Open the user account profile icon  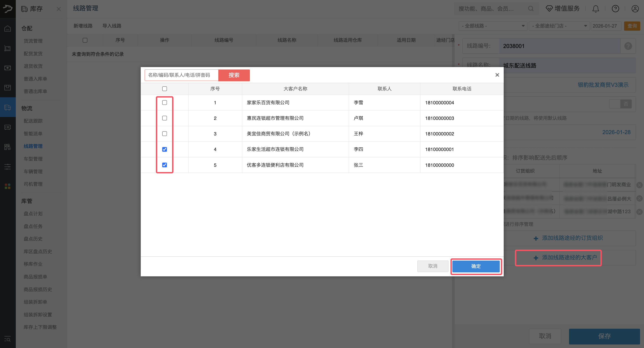635,9
